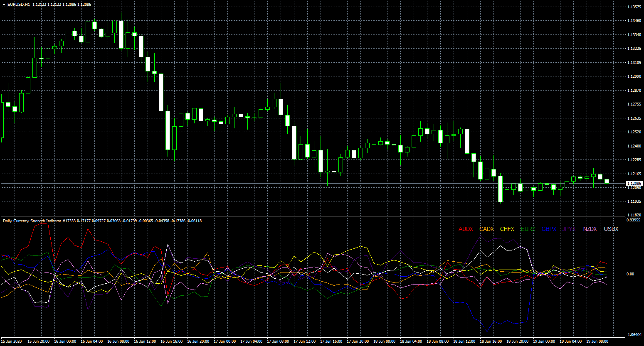Select the Daily Currency Strength Indicator label
This screenshot has height=346, width=644.
coord(32,221)
